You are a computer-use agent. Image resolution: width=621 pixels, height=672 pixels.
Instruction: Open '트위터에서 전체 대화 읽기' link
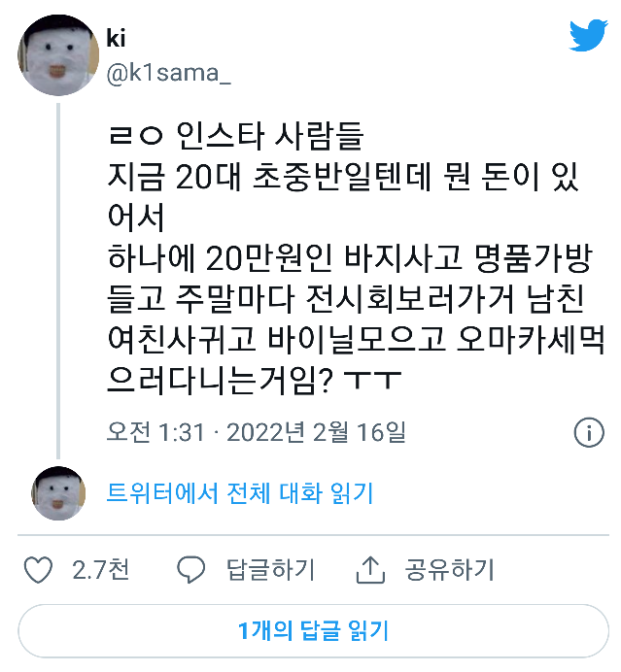(240, 493)
